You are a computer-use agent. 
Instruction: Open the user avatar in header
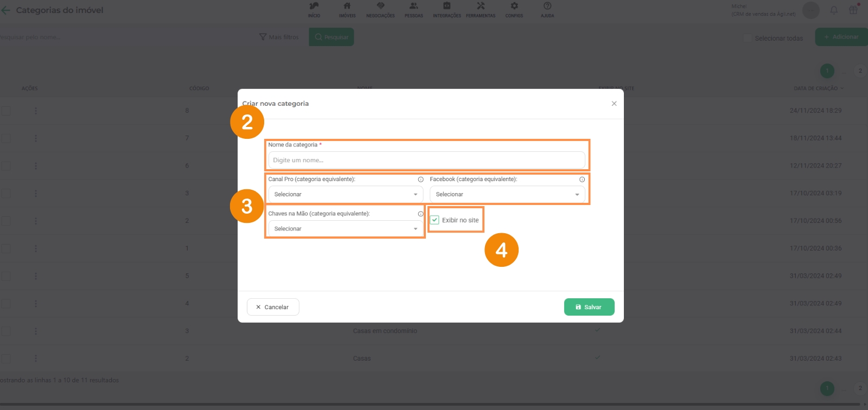[x=810, y=10]
